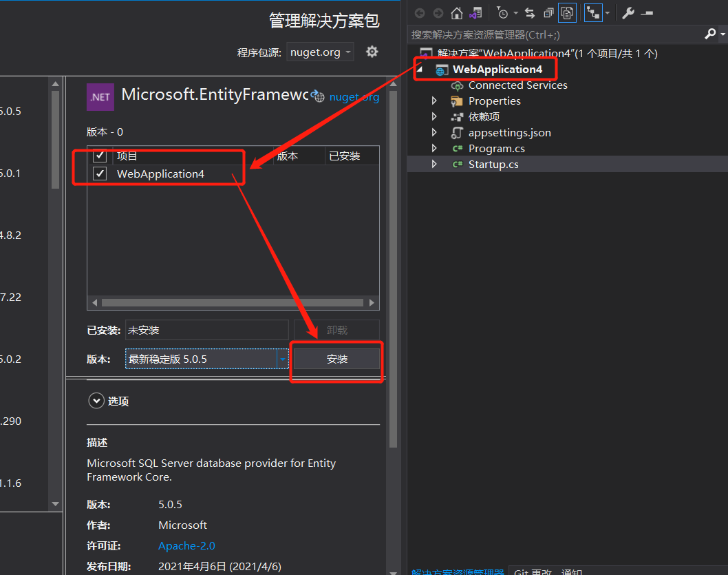728x575 pixels.
Task: Open the file nesting dropdown arrow
Action: click(x=607, y=13)
